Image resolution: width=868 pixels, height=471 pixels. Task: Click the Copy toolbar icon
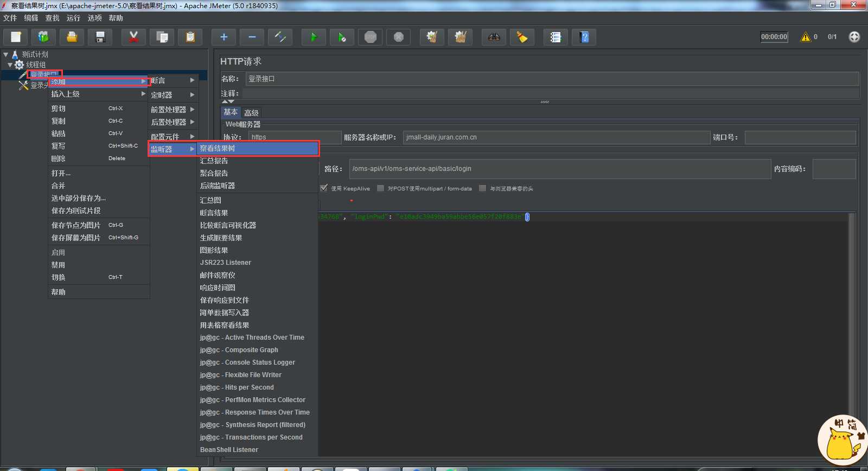point(162,37)
